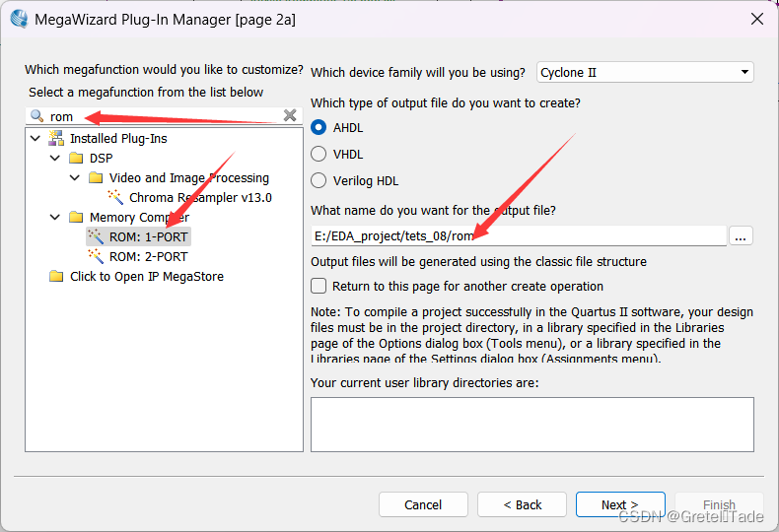Click the classic file structure note text
Image resolution: width=779 pixels, height=532 pixels.
(x=478, y=261)
